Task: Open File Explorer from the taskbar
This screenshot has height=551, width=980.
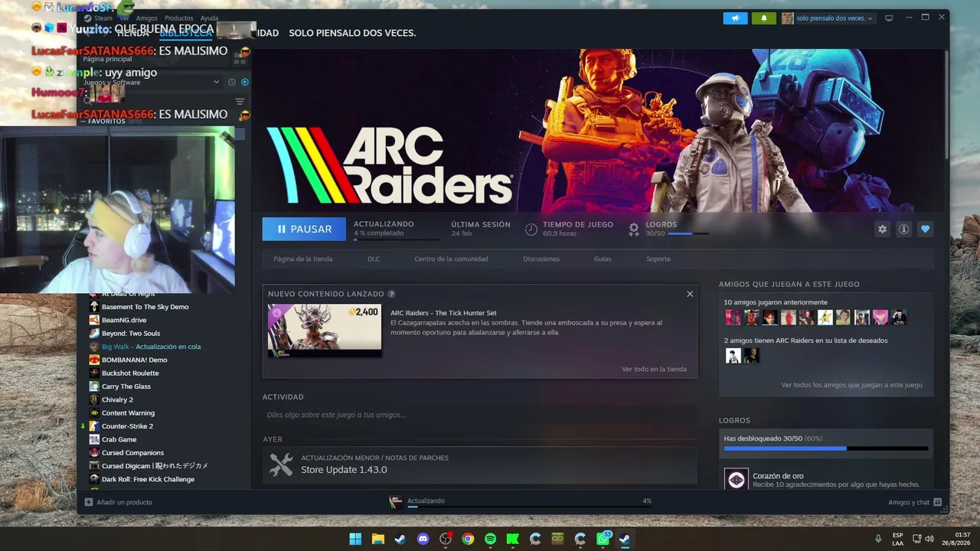Action: (377, 539)
